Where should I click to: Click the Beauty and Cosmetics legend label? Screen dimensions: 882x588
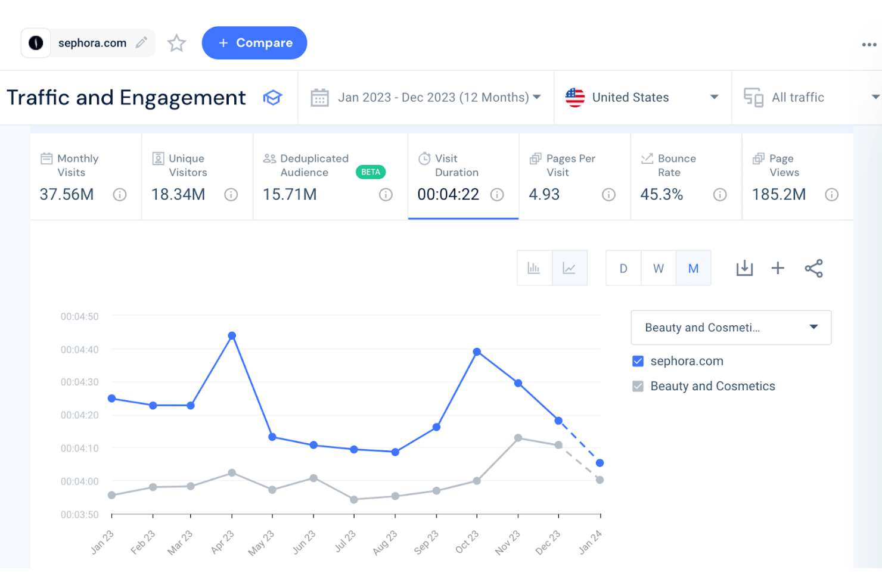pyautogui.click(x=713, y=386)
